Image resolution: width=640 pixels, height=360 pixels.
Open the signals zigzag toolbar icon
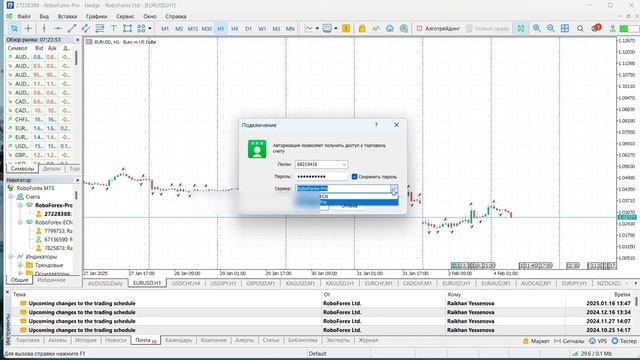376,29
